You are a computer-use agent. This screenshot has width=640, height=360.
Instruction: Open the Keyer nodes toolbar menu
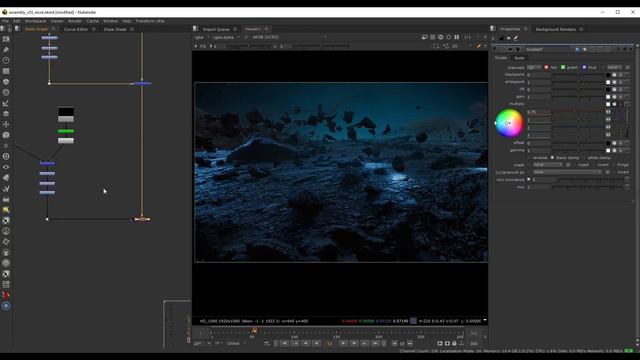click(x=6, y=103)
